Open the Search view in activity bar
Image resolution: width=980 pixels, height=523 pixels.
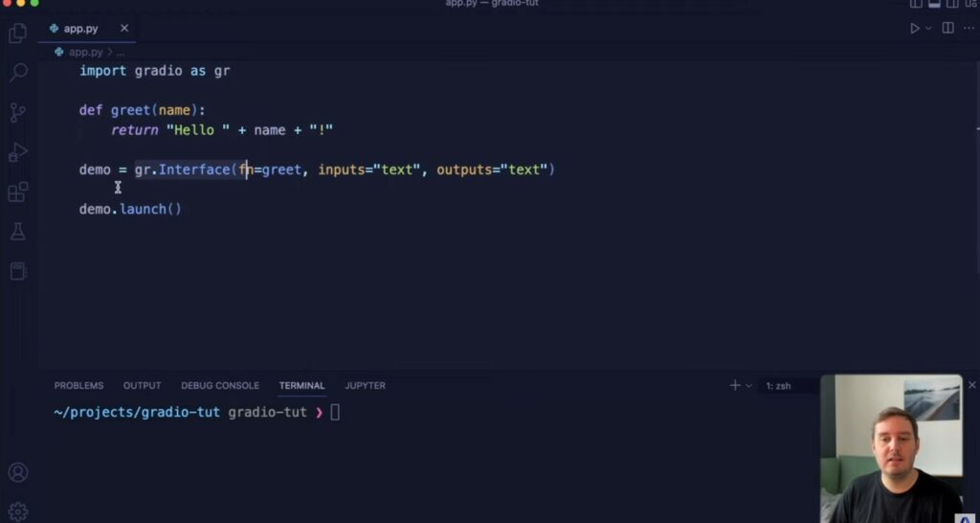coord(18,72)
